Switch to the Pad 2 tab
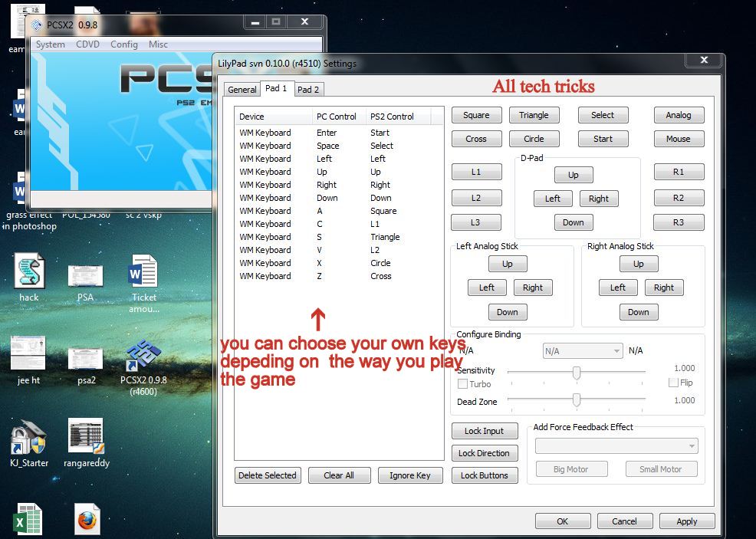The height and width of the screenshot is (539, 756). pos(308,89)
